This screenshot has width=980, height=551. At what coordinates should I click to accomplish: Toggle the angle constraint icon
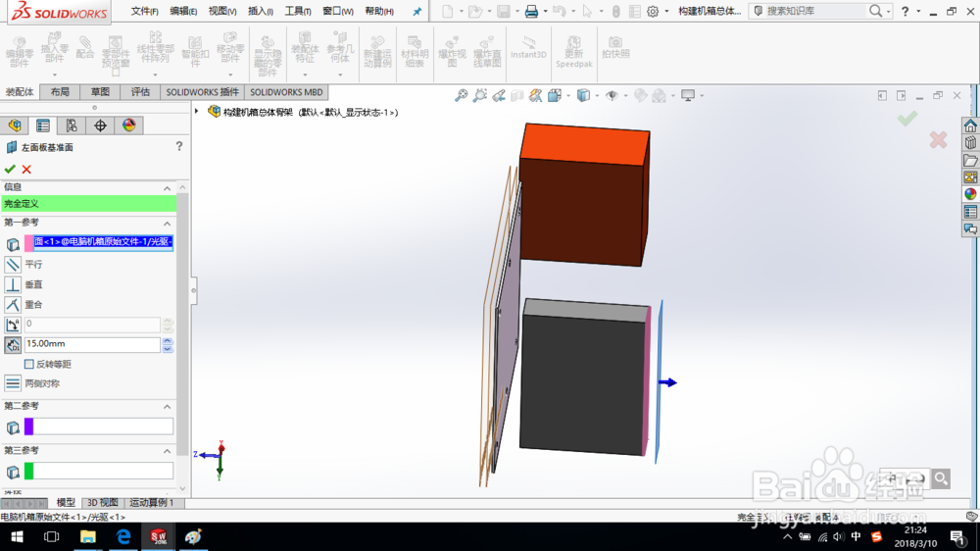[13, 325]
